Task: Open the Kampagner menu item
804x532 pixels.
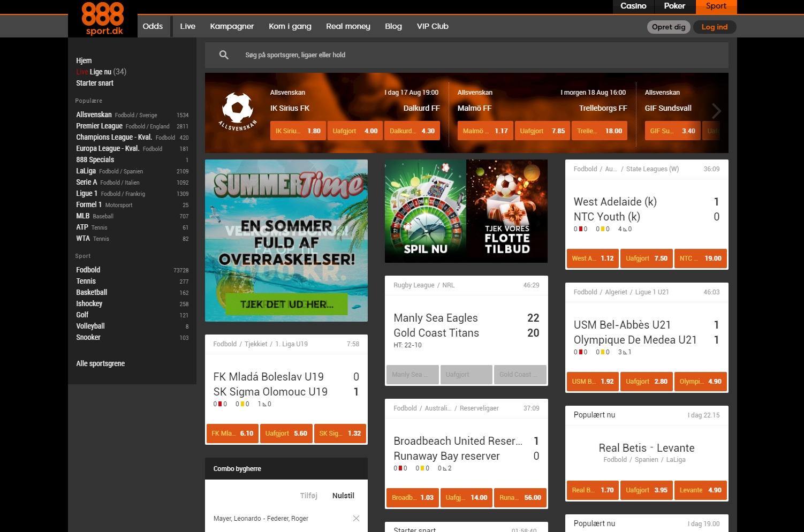Action: (x=232, y=26)
